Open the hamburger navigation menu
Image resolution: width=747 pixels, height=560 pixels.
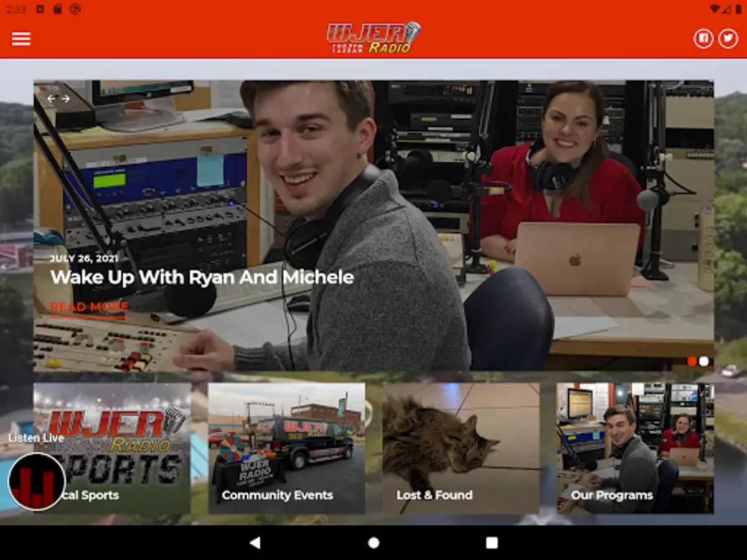coord(21,39)
